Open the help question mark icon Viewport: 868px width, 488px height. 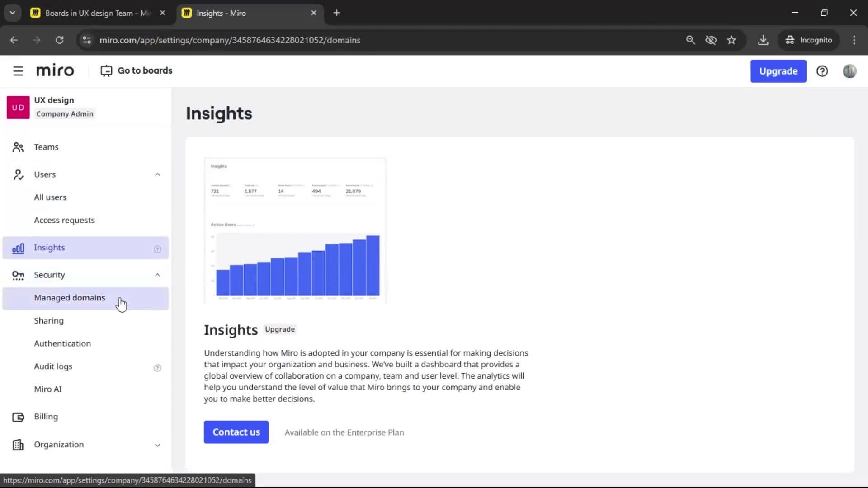822,71
